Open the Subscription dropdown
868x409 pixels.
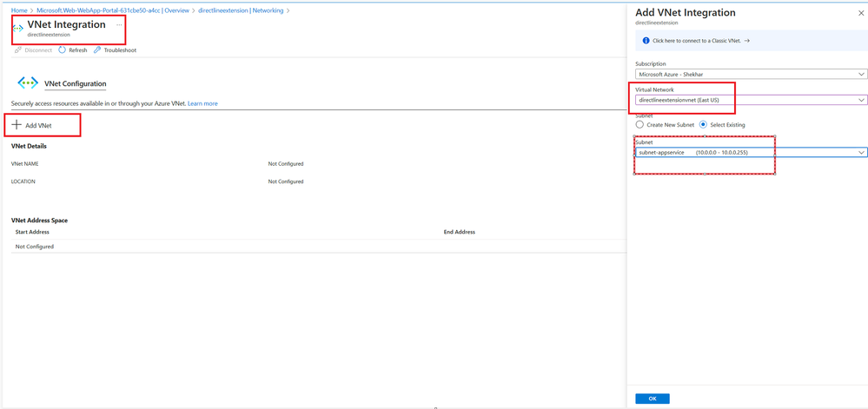[752, 74]
